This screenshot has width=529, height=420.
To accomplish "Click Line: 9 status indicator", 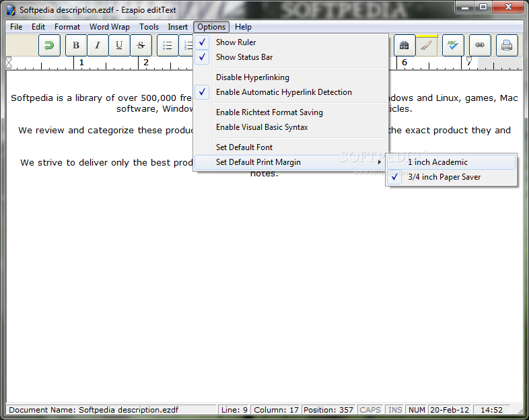I will point(234,410).
